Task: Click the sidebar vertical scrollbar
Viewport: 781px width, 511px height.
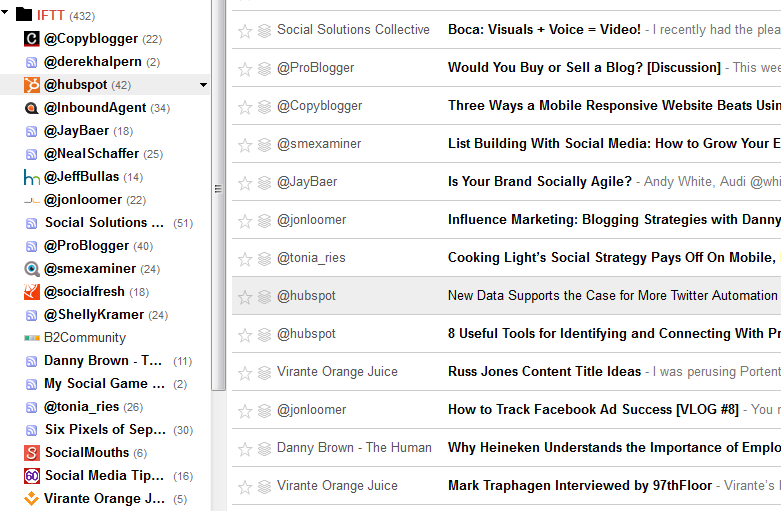Action: coord(218,195)
